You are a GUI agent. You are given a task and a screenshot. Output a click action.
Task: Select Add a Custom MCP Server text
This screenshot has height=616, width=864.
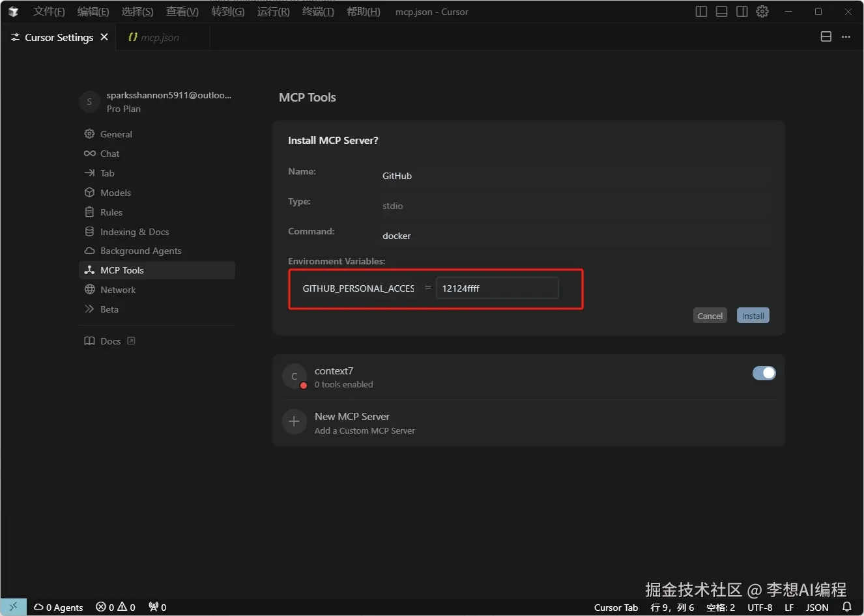[x=365, y=431]
